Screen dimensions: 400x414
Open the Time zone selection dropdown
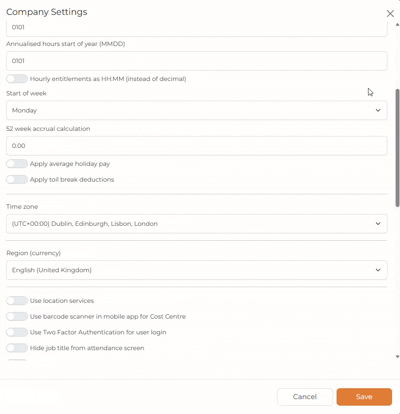[x=197, y=224]
